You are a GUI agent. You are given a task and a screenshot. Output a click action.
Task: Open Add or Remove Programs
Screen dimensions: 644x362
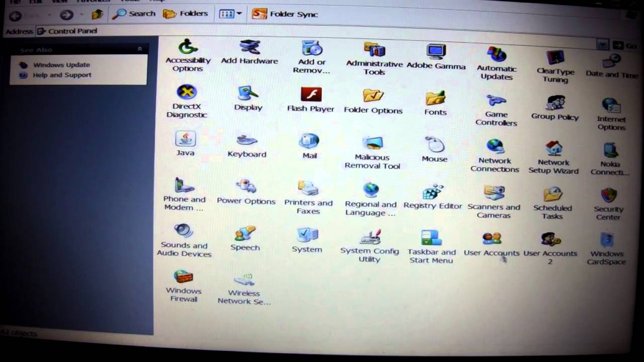(x=312, y=57)
